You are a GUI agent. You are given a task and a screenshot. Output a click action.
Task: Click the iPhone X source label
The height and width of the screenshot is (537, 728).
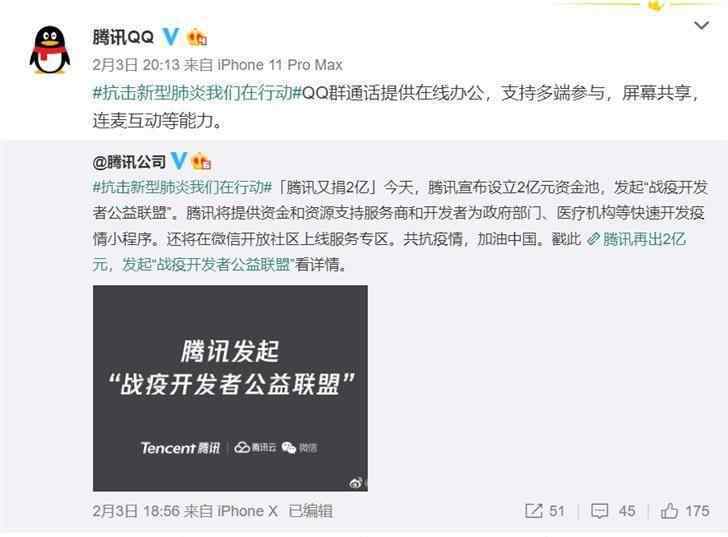[x=247, y=511]
